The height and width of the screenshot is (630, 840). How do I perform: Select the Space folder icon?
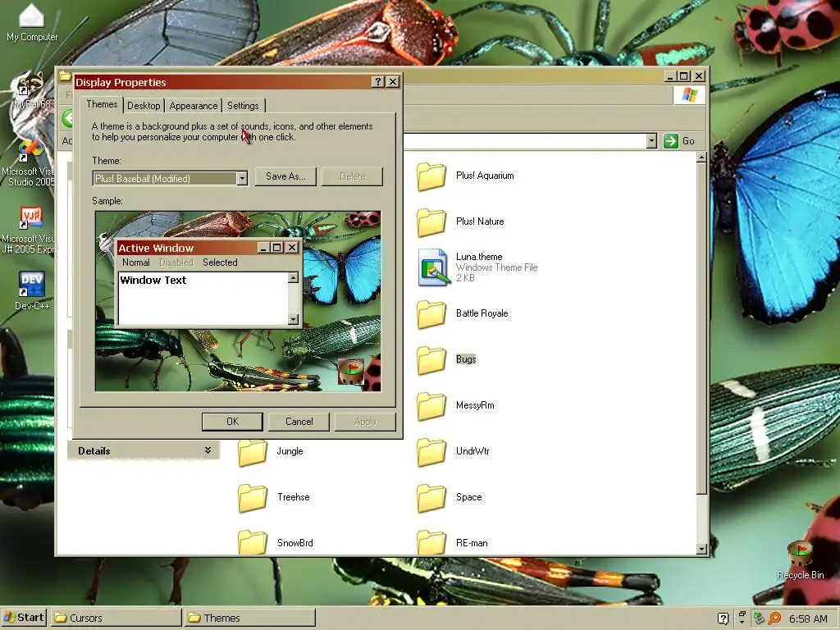point(431,498)
